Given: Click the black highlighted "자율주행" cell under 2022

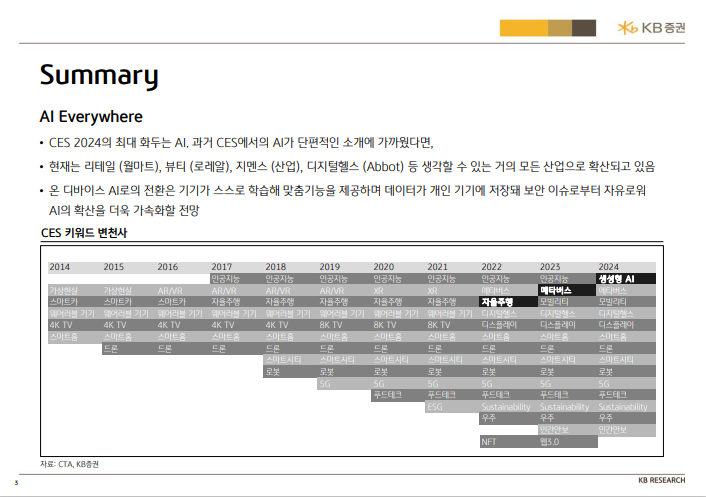Looking at the screenshot, I should 509,302.
